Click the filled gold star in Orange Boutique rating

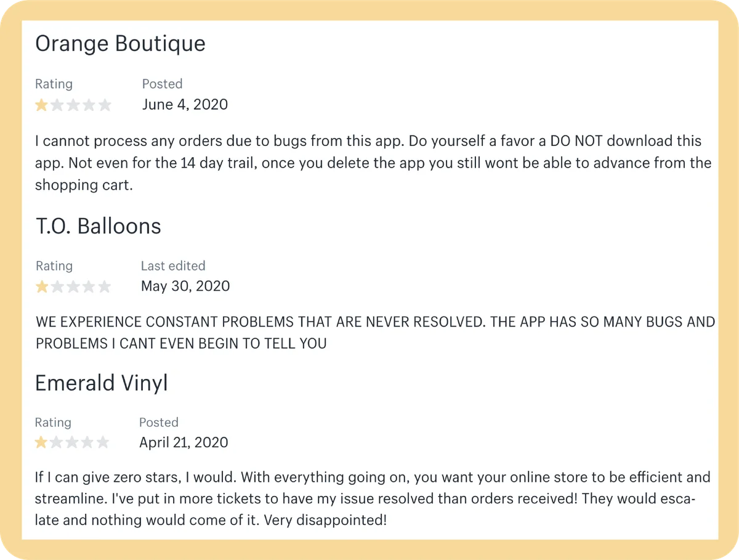coord(42,105)
